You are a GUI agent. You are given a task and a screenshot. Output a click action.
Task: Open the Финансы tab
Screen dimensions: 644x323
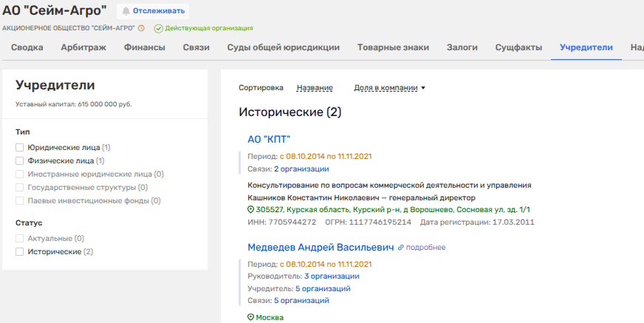pyautogui.click(x=144, y=48)
